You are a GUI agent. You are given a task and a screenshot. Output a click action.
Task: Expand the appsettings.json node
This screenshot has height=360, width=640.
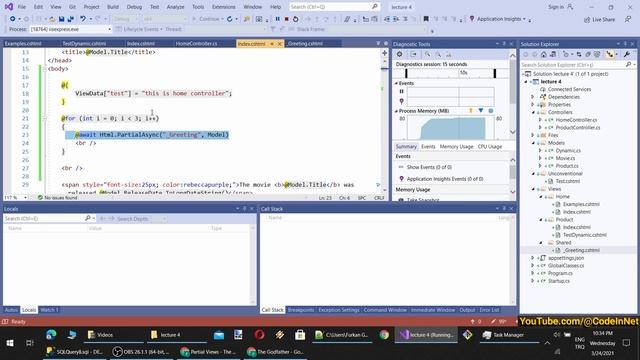(x=533, y=258)
